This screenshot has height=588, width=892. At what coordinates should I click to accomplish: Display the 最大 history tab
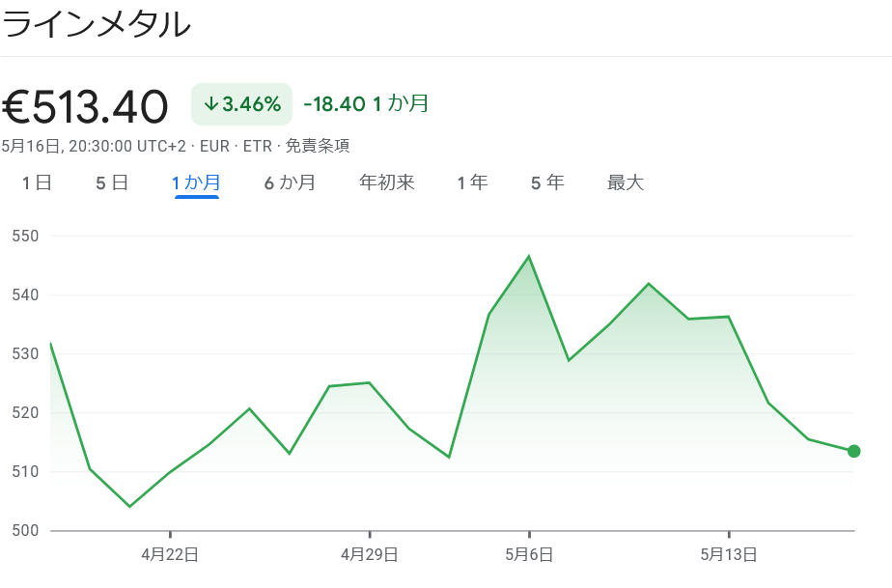[625, 182]
